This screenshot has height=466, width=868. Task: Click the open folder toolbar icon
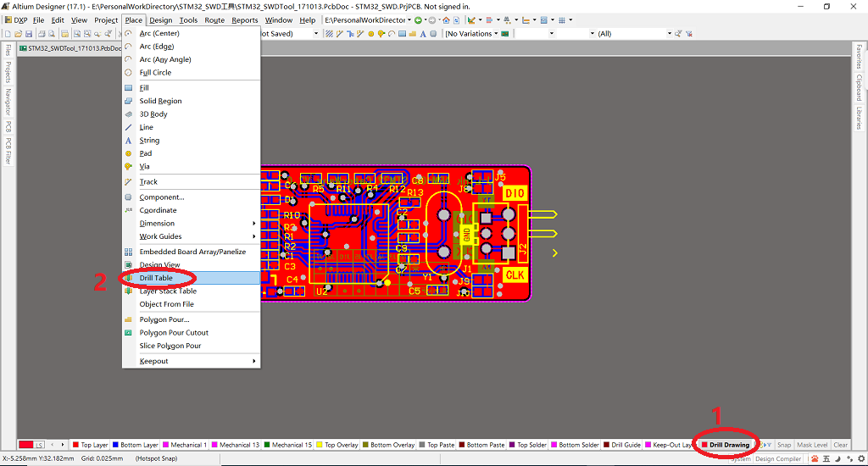[x=19, y=34]
